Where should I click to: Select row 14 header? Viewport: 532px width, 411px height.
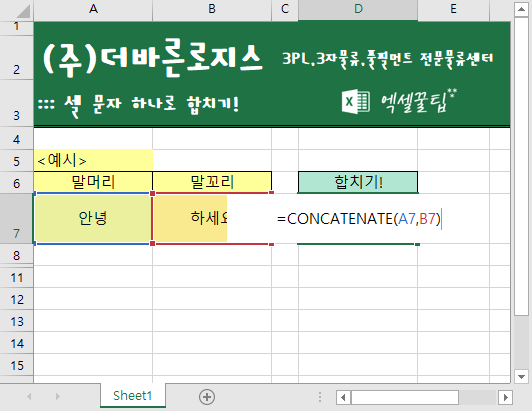(16, 343)
